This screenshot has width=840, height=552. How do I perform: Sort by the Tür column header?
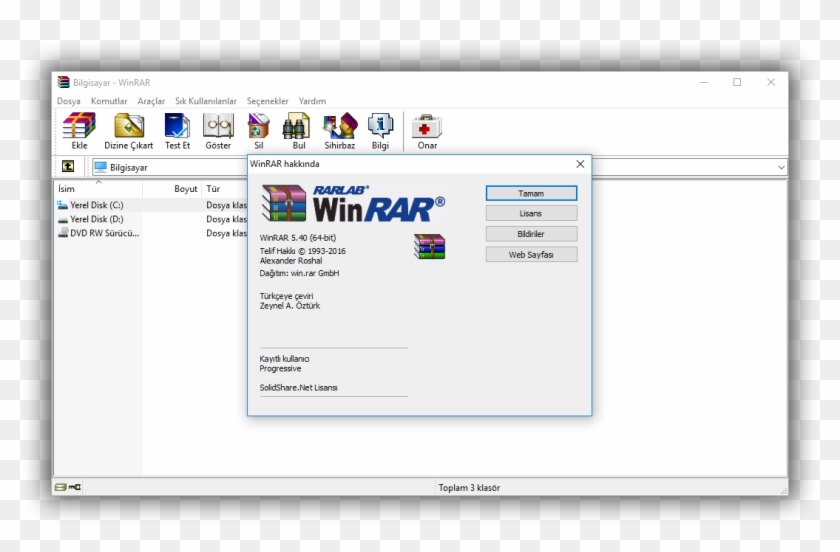(x=225, y=189)
